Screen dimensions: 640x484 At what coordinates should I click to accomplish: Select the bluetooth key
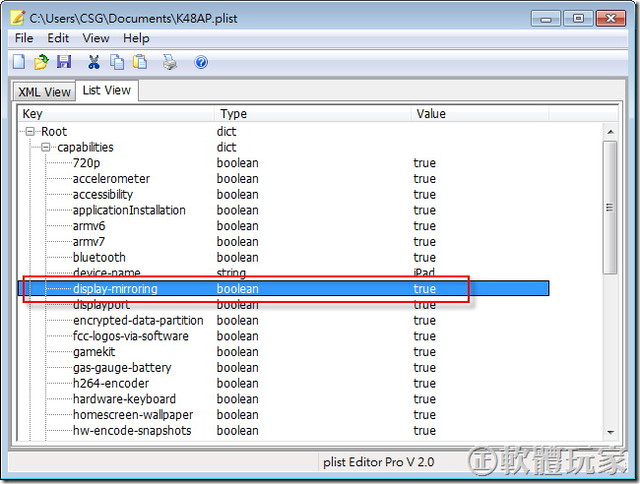pyautogui.click(x=99, y=258)
